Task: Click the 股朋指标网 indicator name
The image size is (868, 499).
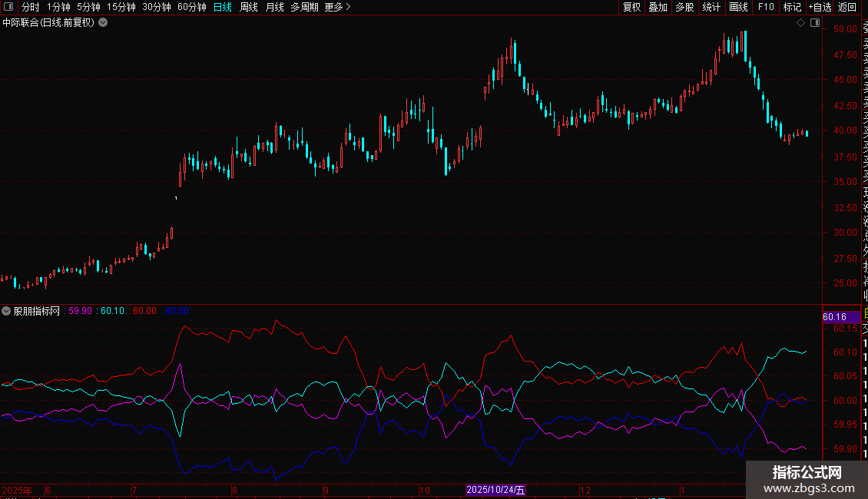Action: coord(37,311)
